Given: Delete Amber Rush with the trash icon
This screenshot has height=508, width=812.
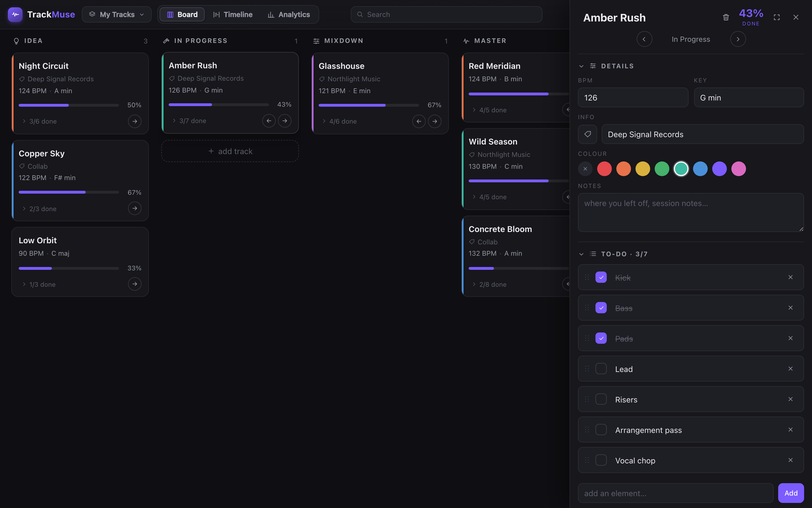Looking at the screenshot, I should click(x=726, y=17).
